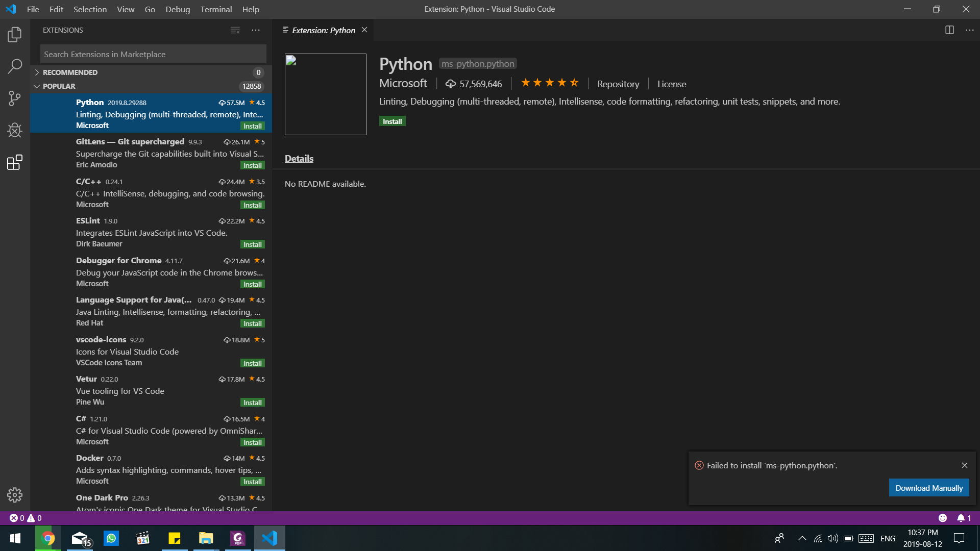Open the Python extension Repository link
Screen dimensions: 980x551
618,83
